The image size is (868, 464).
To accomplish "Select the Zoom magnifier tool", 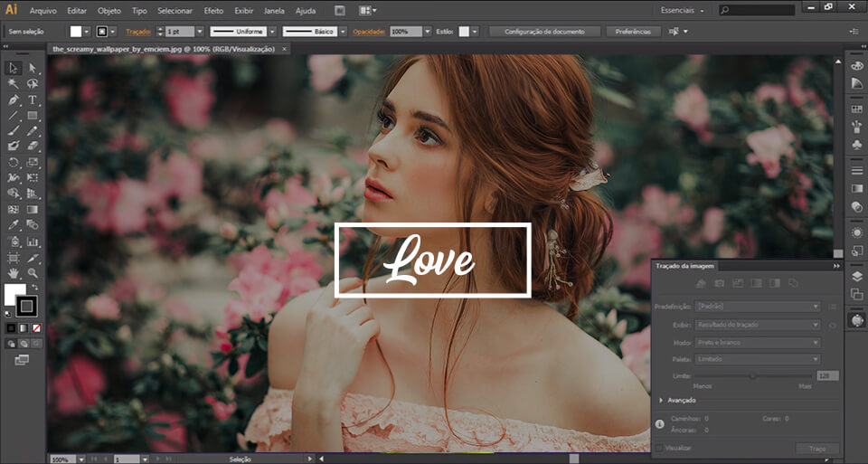I will click(33, 273).
